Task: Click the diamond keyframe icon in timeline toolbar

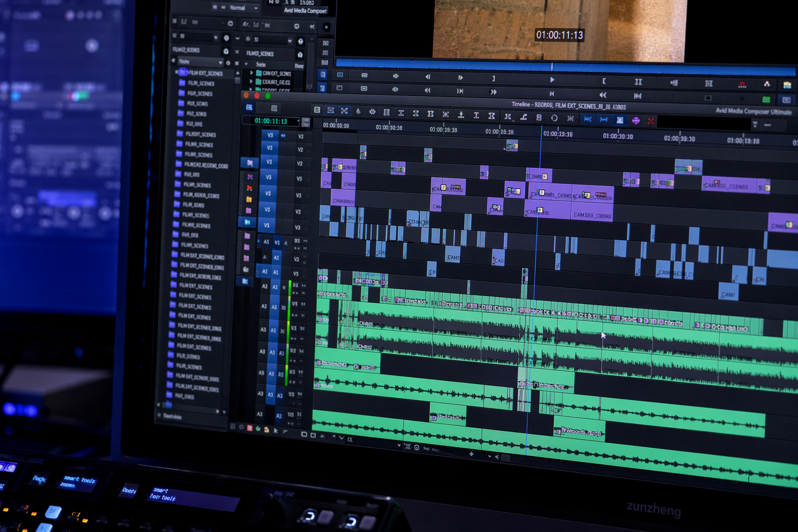Action: pos(372,112)
